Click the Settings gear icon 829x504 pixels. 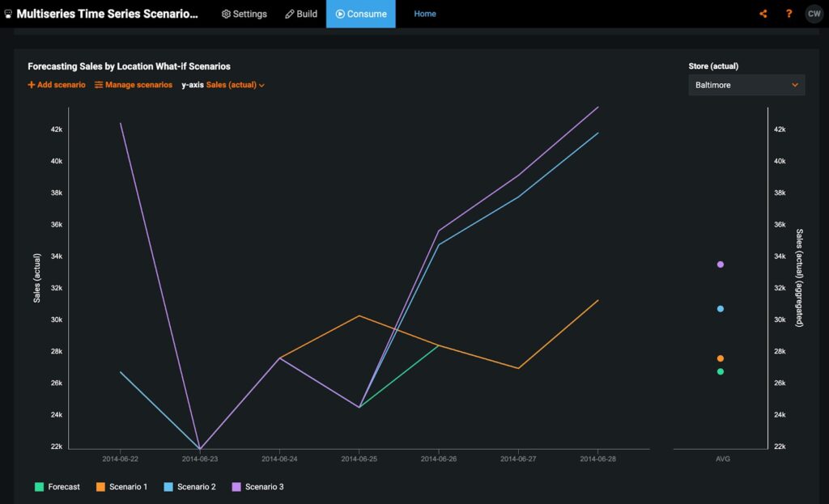[226, 14]
